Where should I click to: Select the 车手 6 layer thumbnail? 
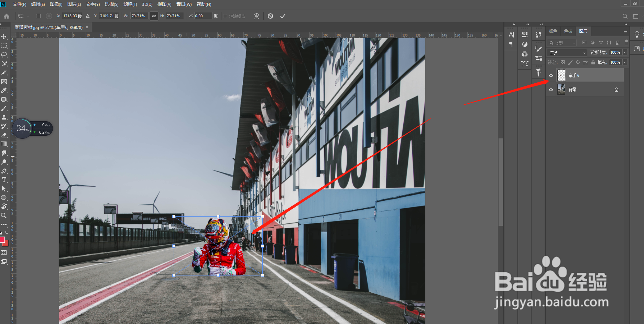point(561,75)
